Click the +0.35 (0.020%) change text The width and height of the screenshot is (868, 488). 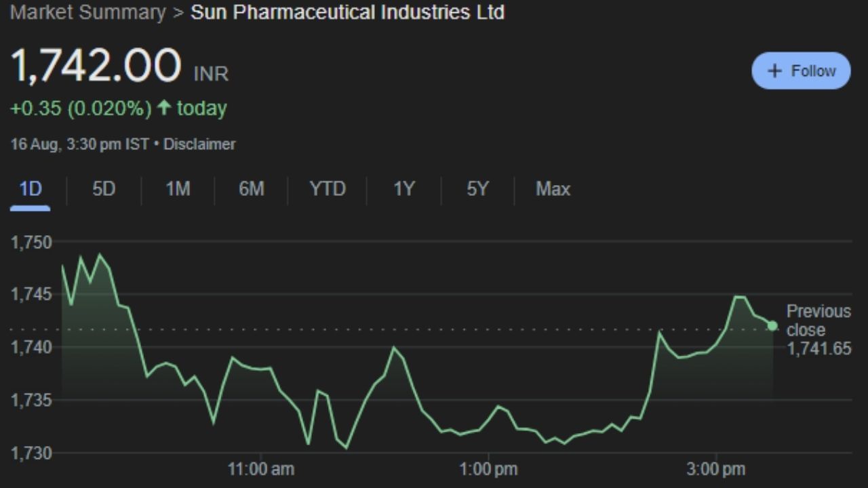point(81,108)
